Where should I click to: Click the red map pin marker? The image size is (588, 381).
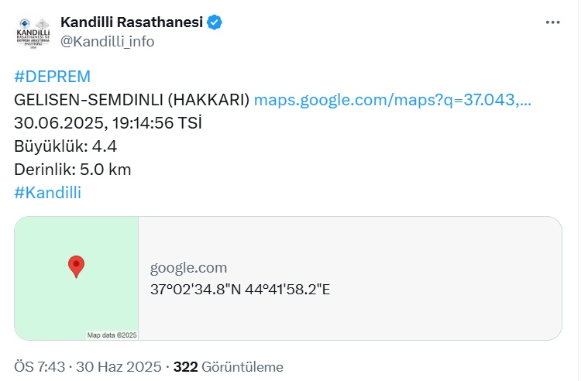[76, 266]
